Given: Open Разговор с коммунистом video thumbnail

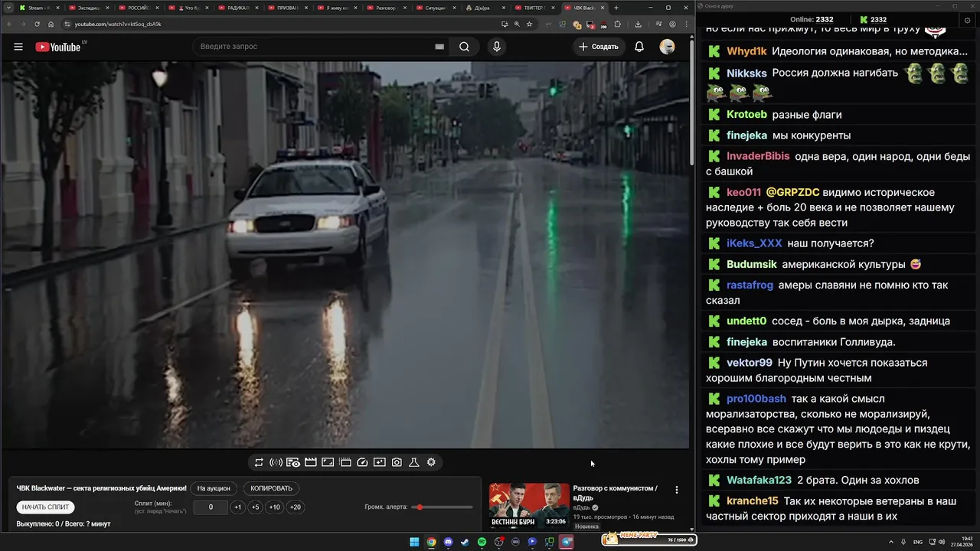Looking at the screenshot, I should (x=530, y=506).
